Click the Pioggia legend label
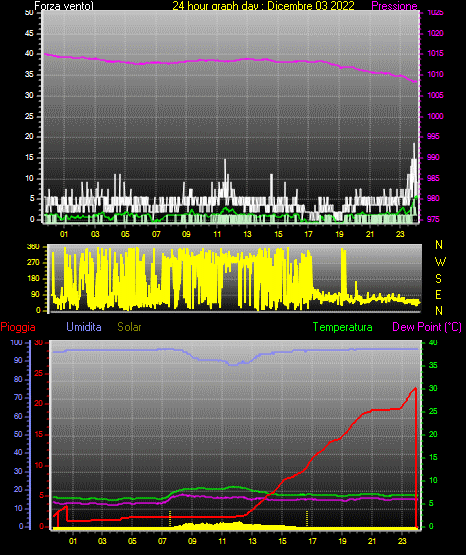Image resolution: width=466 pixels, height=555 pixels. (18, 327)
